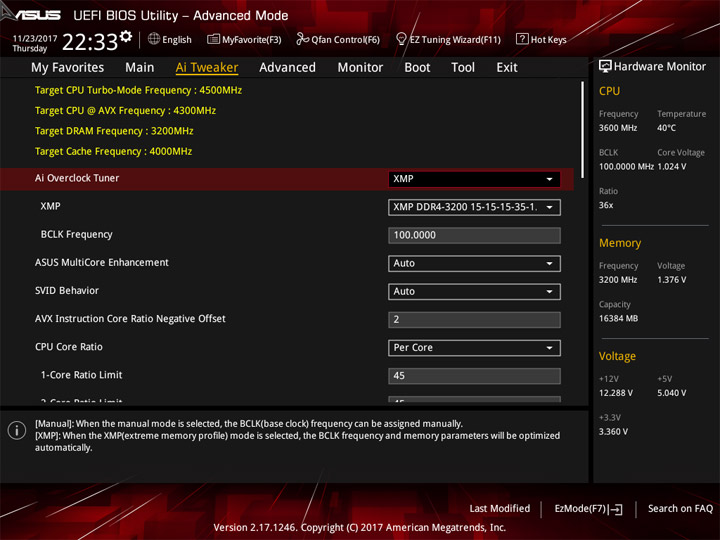This screenshot has width=720, height=540.
Task: Click Search on FAQ
Action: tap(680, 509)
